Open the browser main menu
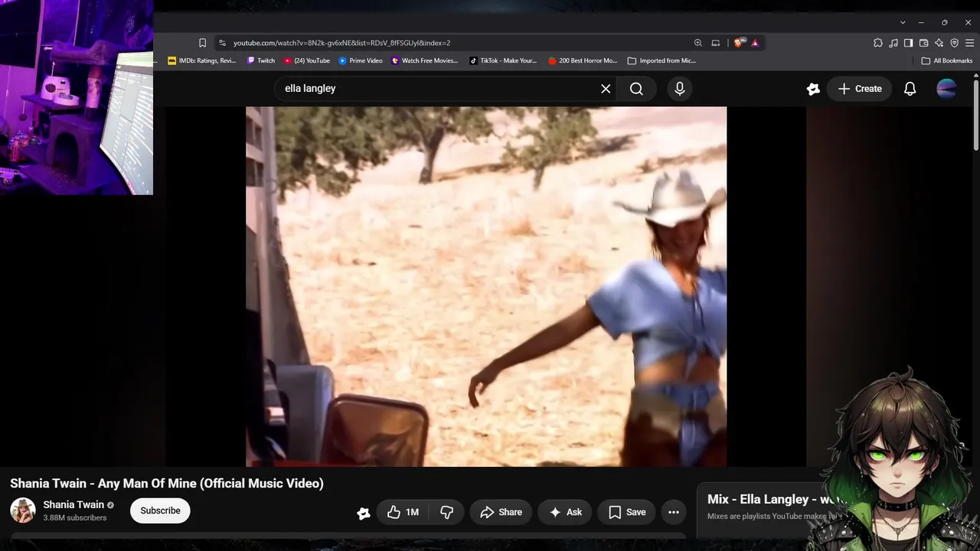980x551 pixels. [969, 43]
